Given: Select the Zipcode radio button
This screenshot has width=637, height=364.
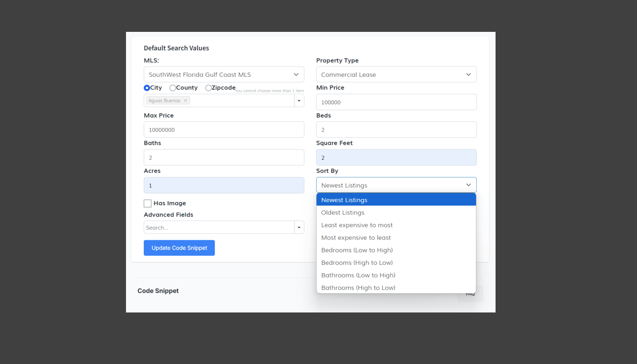Looking at the screenshot, I should 208,88.
